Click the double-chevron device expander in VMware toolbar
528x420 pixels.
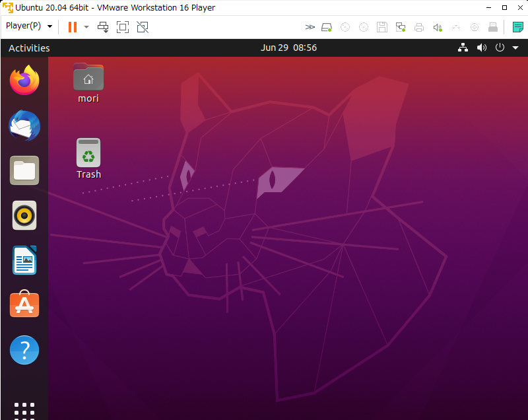[310, 27]
